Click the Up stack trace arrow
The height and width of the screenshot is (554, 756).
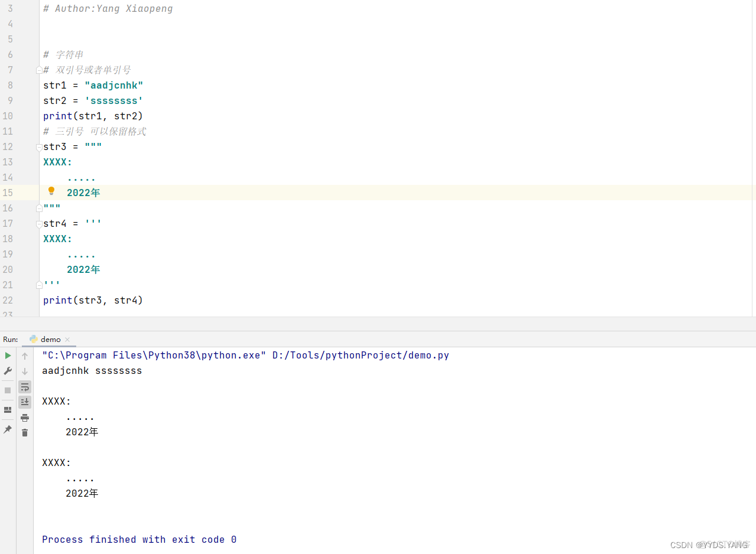[x=25, y=356]
